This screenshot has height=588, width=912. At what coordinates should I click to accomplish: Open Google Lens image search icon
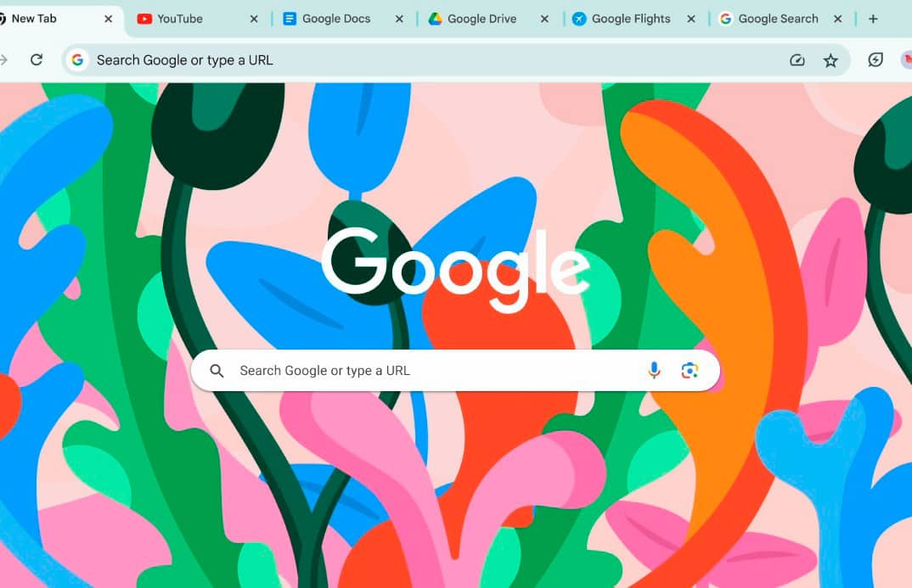coord(690,370)
